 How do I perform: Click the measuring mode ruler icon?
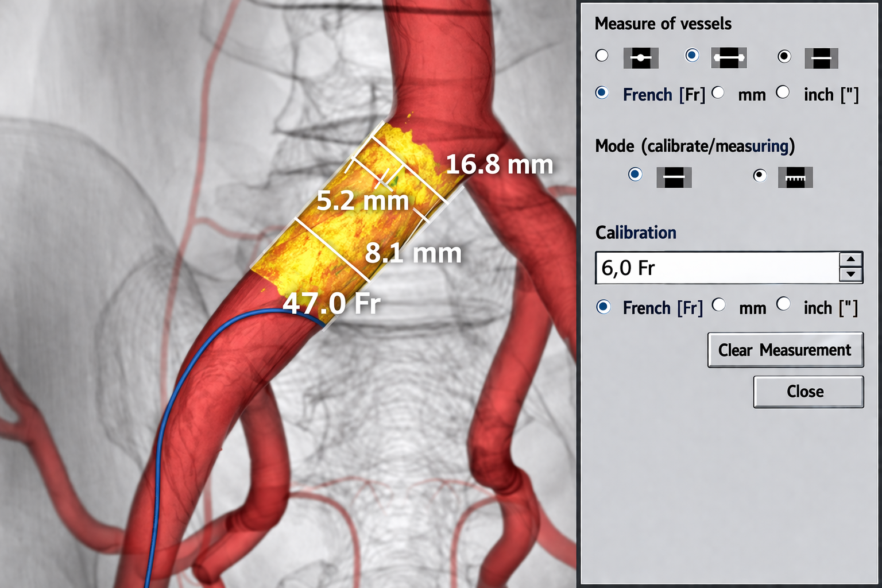[x=795, y=177]
